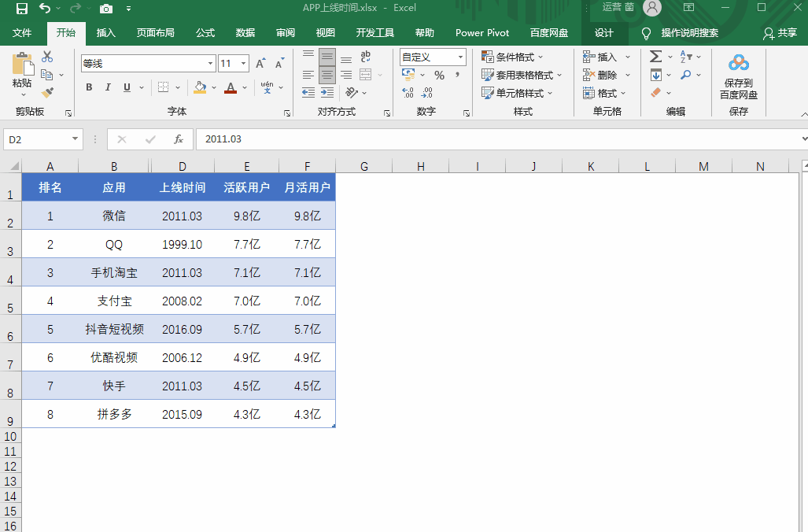The image size is (808, 532).
Task: Click the wén phonetic guide icon
Action: (x=267, y=87)
